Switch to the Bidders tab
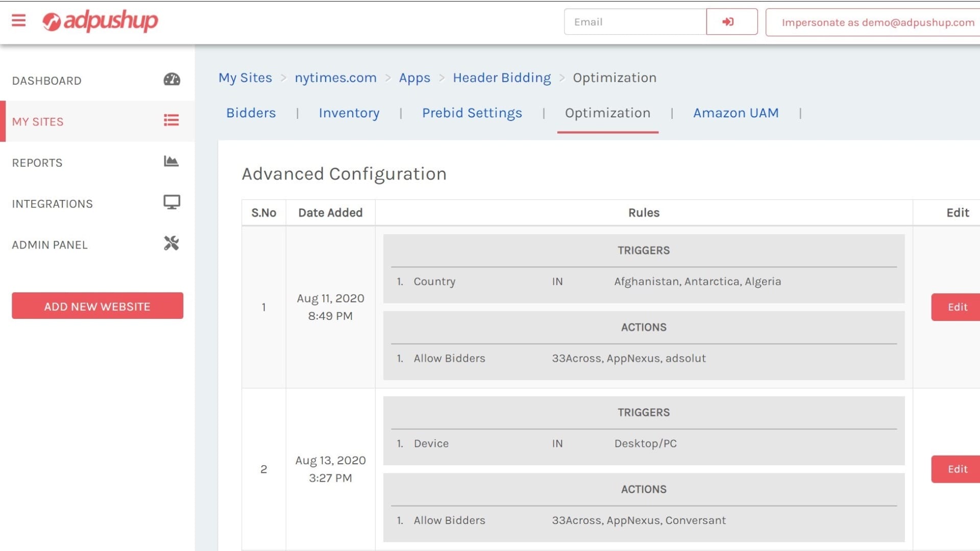 click(251, 113)
